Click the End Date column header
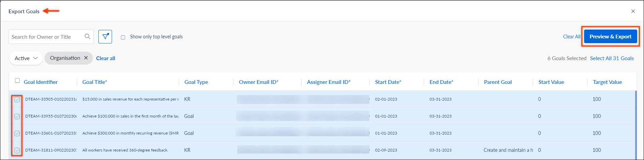Viewport: 644px width, 160px height. [x=441, y=82]
